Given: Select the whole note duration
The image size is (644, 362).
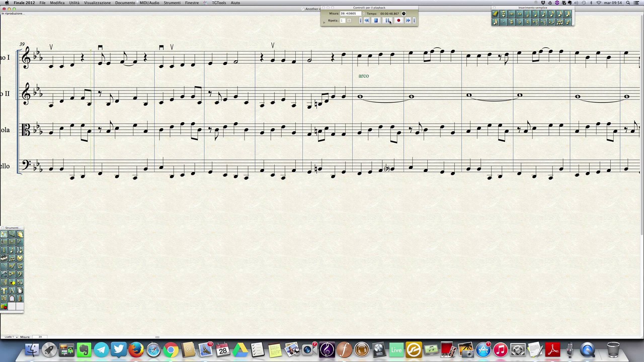Looking at the screenshot, I should point(520,14).
